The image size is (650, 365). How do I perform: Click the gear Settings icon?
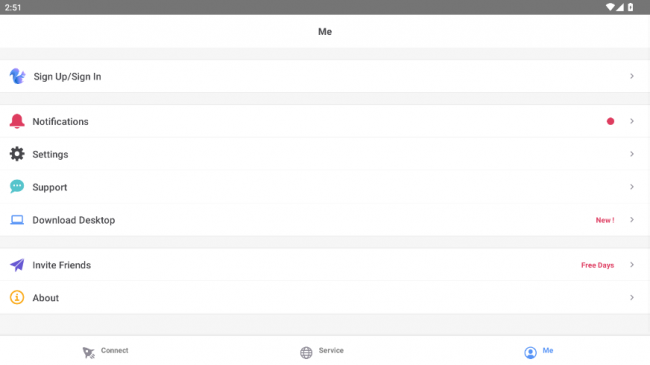pyautogui.click(x=17, y=154)
